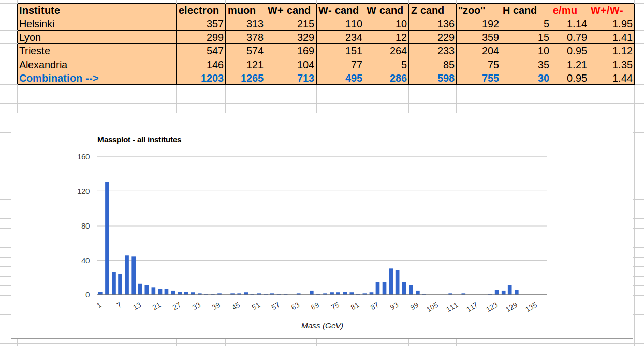Click Alexandria H cand value 35
The height and width of the screenshot is (346, 644).
coord(526,65)
